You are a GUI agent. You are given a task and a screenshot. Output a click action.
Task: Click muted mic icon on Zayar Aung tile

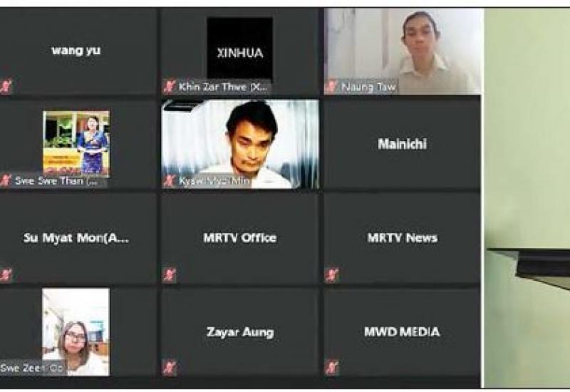(169, 367)
